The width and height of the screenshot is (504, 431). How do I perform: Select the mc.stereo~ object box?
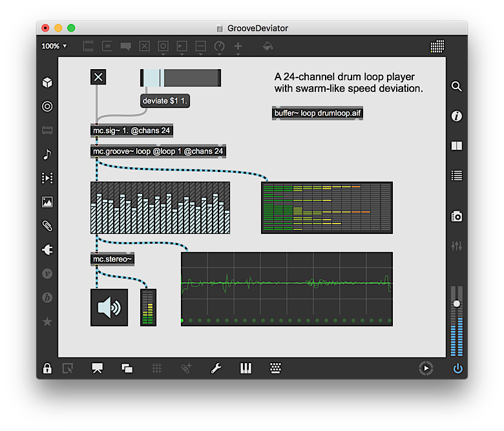(x=112, y=259)
